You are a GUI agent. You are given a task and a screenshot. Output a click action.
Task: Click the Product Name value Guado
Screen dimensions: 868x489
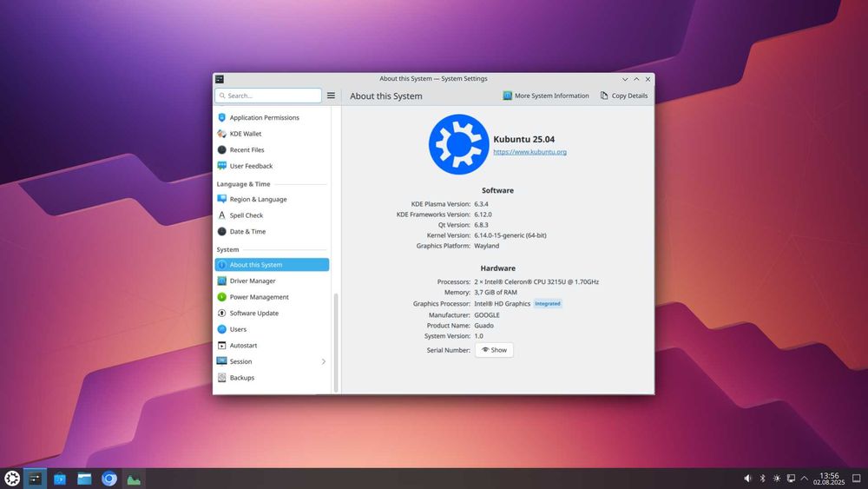pos(483,326)
